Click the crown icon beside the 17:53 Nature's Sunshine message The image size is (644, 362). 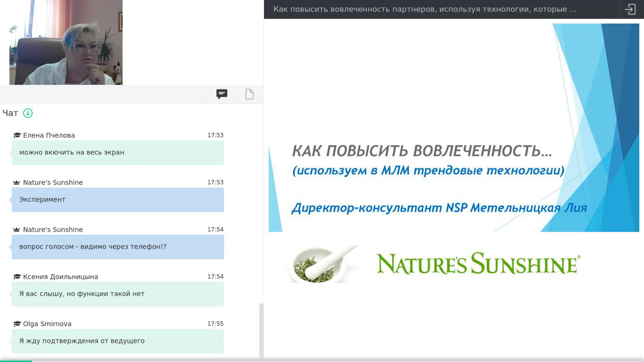click(17, 182)
